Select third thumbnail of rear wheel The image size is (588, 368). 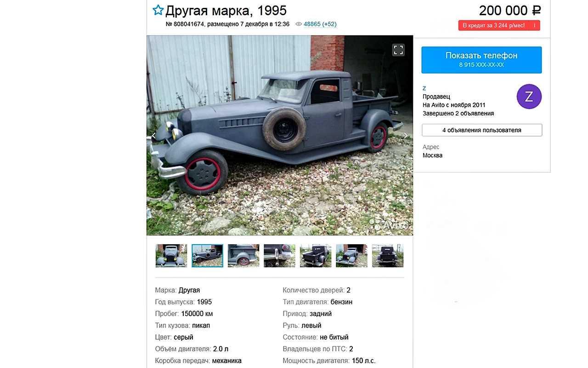click(x=243, y=256)
